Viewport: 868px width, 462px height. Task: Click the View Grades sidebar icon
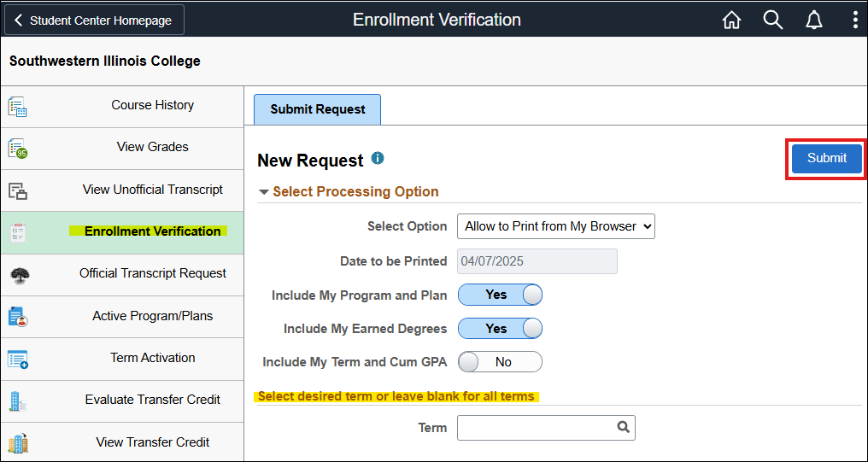pos(18,149)
